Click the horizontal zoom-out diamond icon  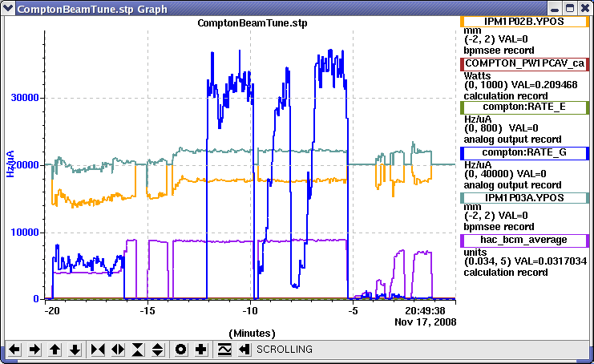tap(118, 350)
